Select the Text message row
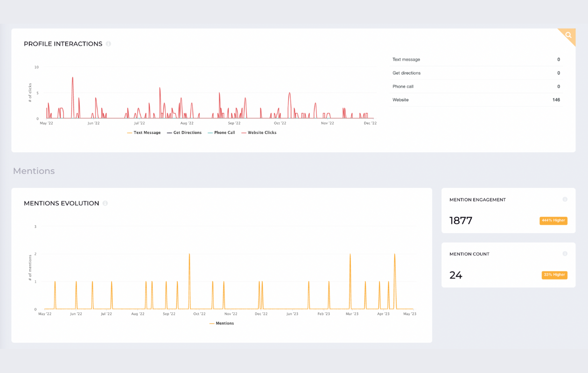Viewport: 588px width, 373px height. click(x=476, y=60)
